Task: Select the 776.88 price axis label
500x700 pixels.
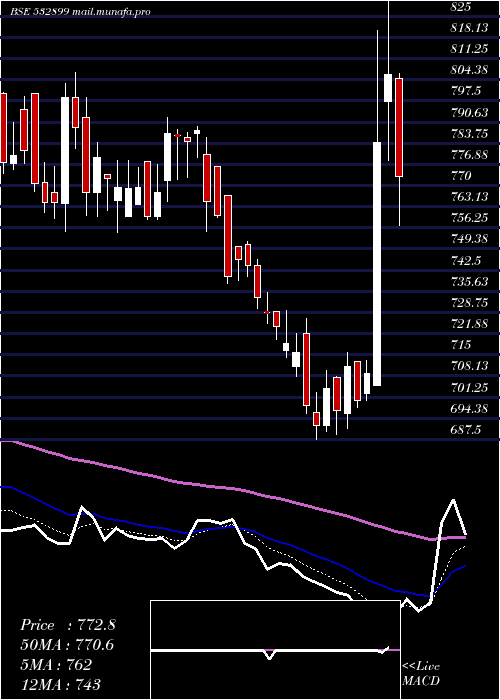Action: 469,155
